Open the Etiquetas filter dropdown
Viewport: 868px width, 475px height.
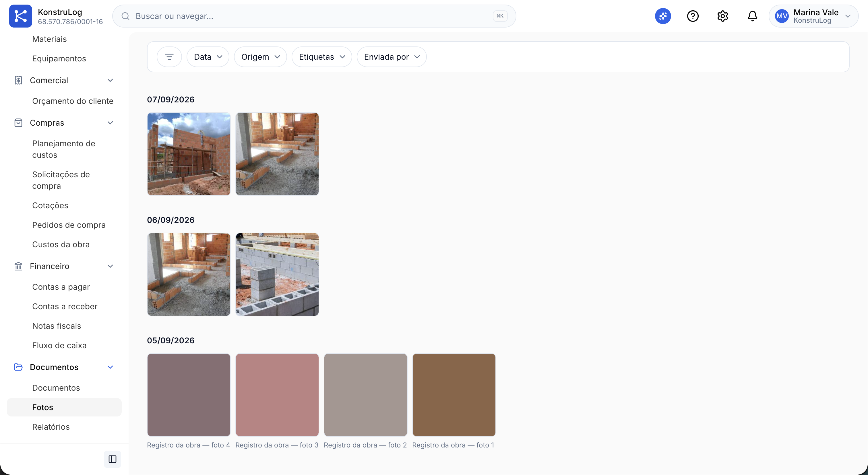[322, 57]
